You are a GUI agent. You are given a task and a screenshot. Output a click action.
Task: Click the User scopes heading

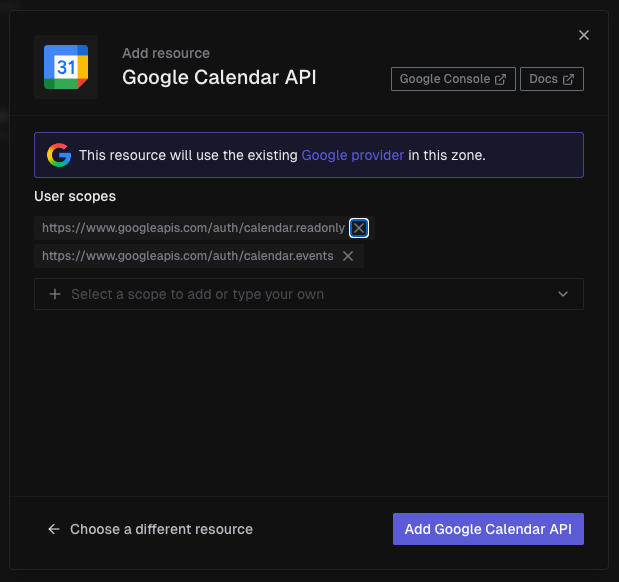click(x=75, y=196)
